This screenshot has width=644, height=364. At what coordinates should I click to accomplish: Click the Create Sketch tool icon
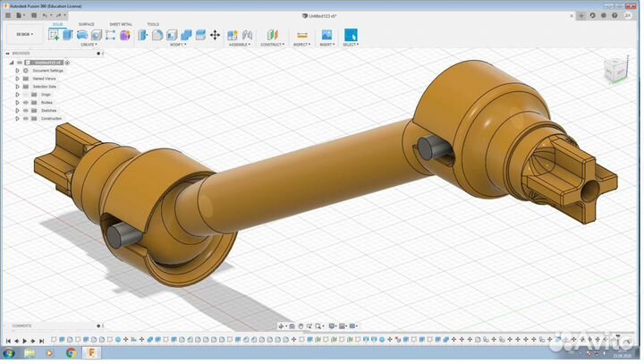pos(55,35)
